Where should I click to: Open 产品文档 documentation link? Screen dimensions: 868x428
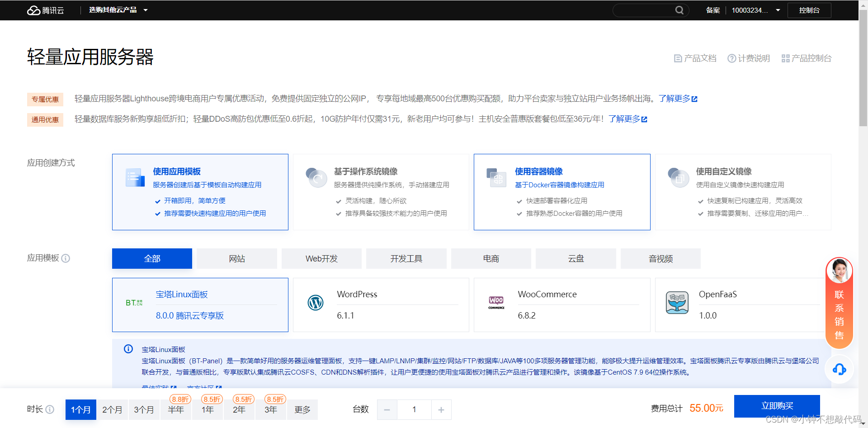pyautogui.click(x=700, y=58)
